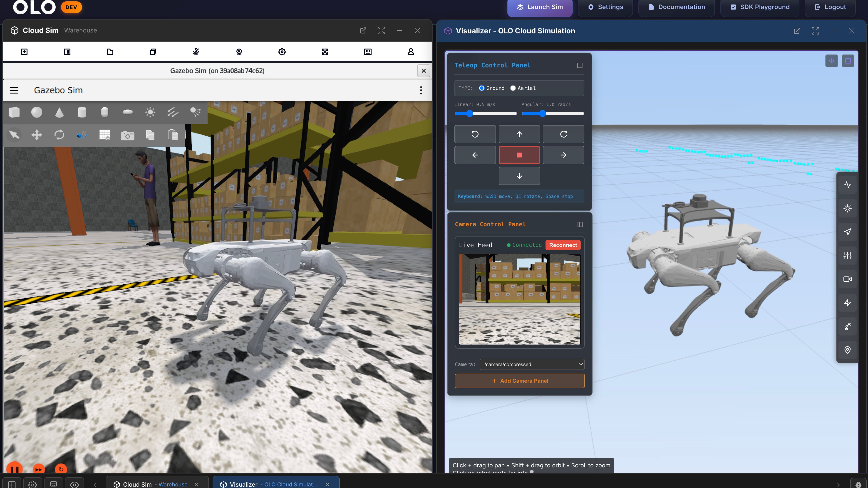
Task: Click the copy icon in Gazebo toolbar
Action: (150, 135)
